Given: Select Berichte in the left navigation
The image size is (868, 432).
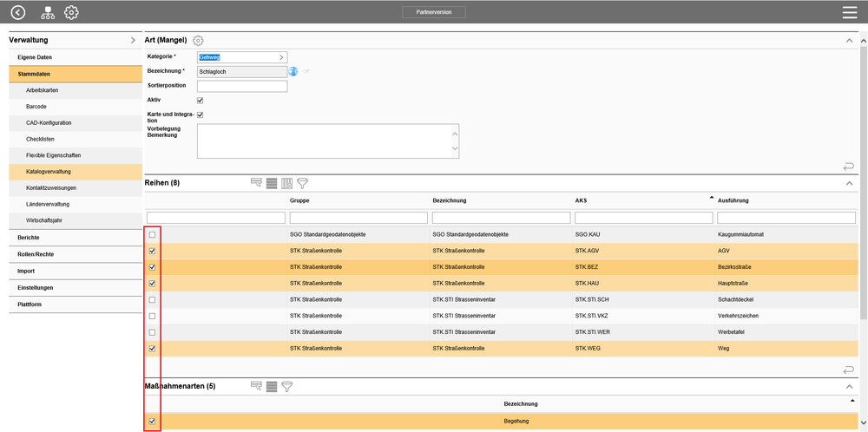Looking at the screenshot, I should click(29, 238).
